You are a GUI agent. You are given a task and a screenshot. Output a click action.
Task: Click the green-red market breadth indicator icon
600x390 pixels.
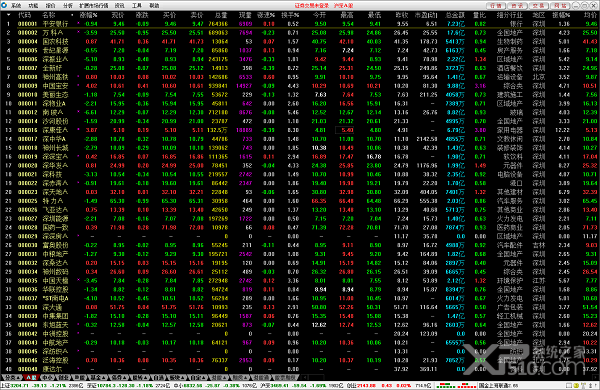point(446,385)
